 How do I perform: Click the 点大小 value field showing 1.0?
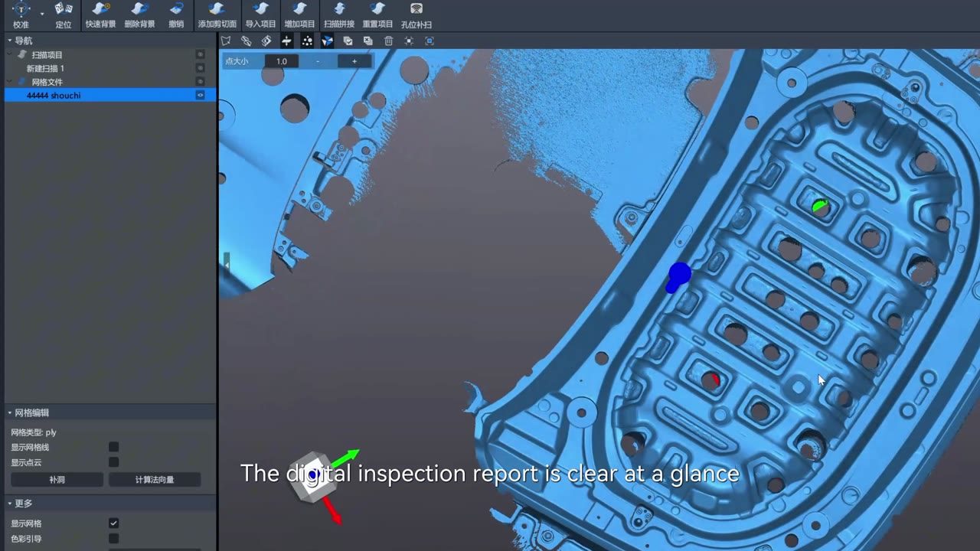281,61
